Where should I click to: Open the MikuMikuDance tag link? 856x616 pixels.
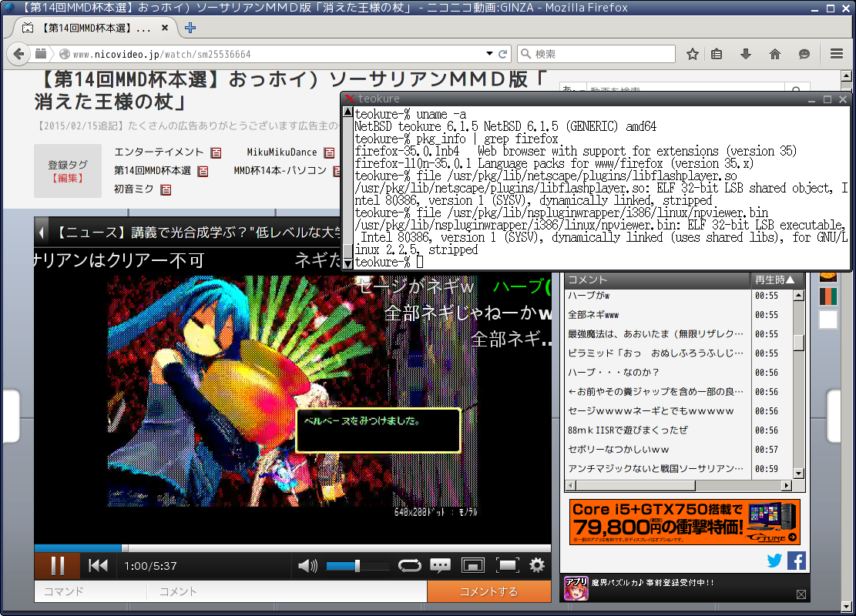click(x=282, y=152)
